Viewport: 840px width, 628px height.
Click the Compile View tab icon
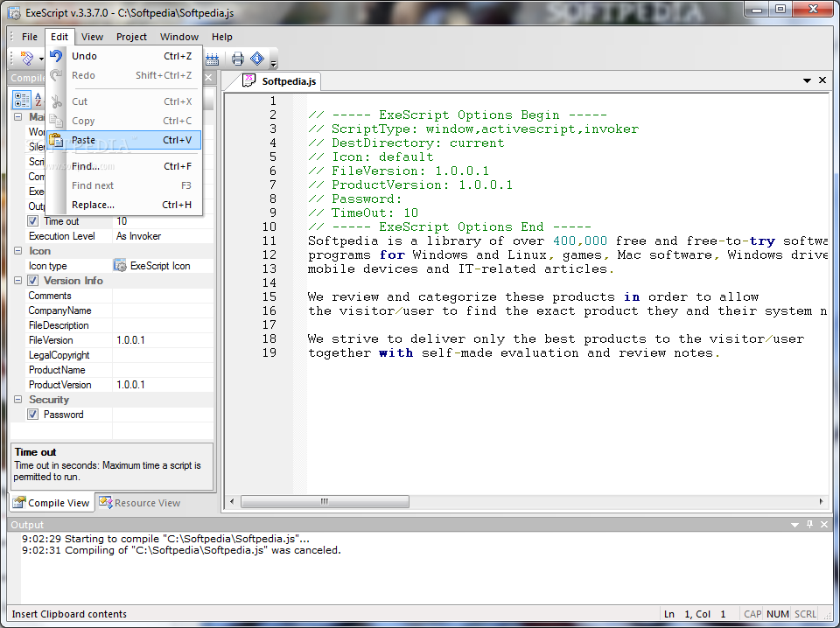20,502
